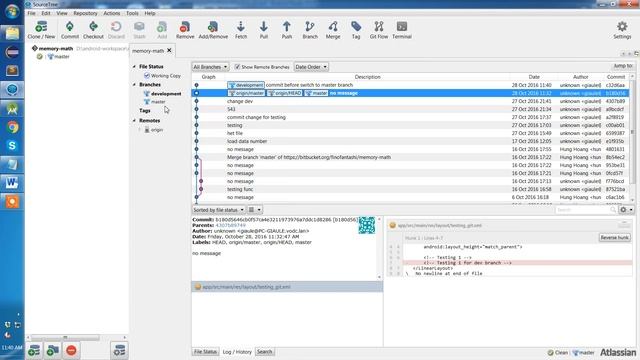Viewport: 640px width, 360px height.
Task: Close the memory-math repository tab
Action: pyautogui.click(x=169, y=51)
